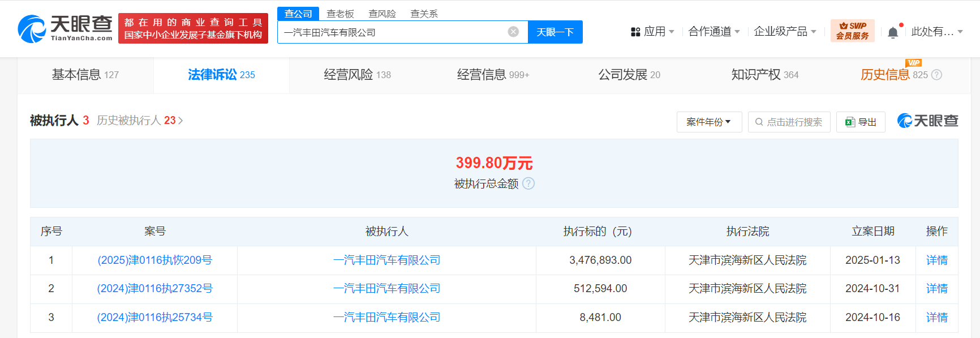Click the 点击进行搜索 search field

(789, 122)
